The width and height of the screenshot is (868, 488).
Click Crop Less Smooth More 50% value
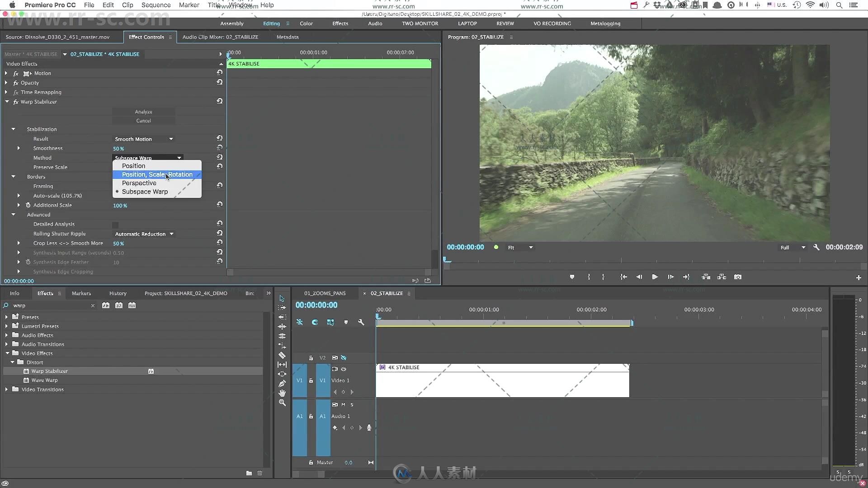pos(118,244)
